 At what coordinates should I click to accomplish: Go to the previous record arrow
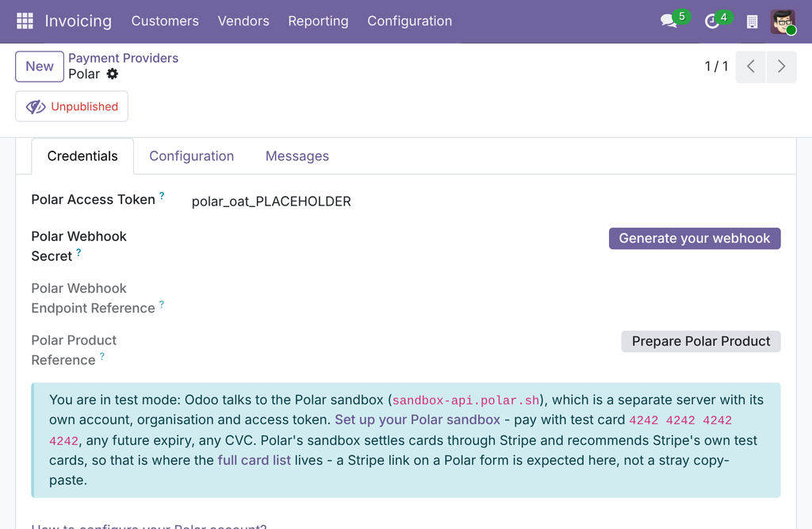click(x=750, y=67)
